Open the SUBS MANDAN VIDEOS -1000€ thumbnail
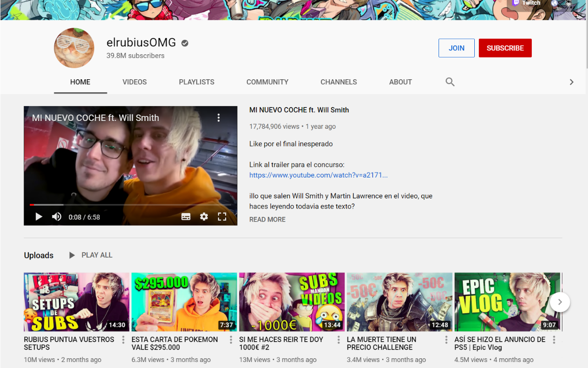The image size is (588, 368). (292, 302)
